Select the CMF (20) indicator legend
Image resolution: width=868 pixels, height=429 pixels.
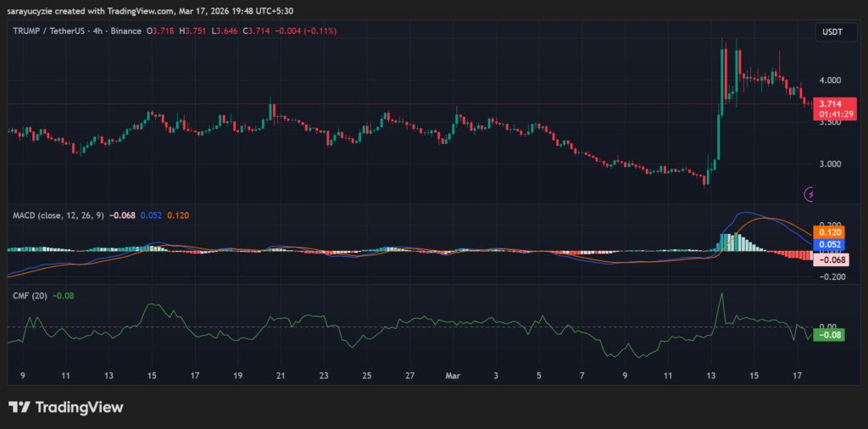[29, 295]
